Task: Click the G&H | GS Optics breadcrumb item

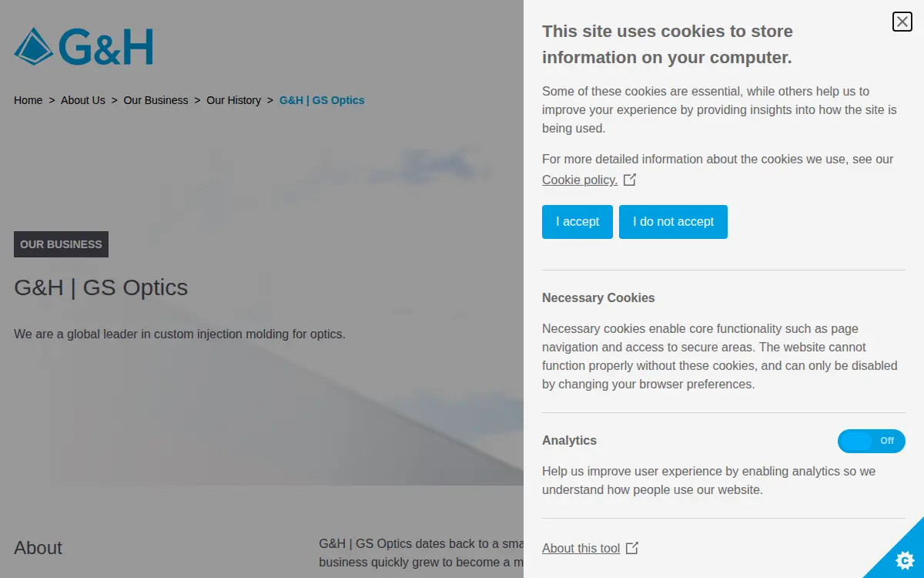Action: tap(322, 100)
